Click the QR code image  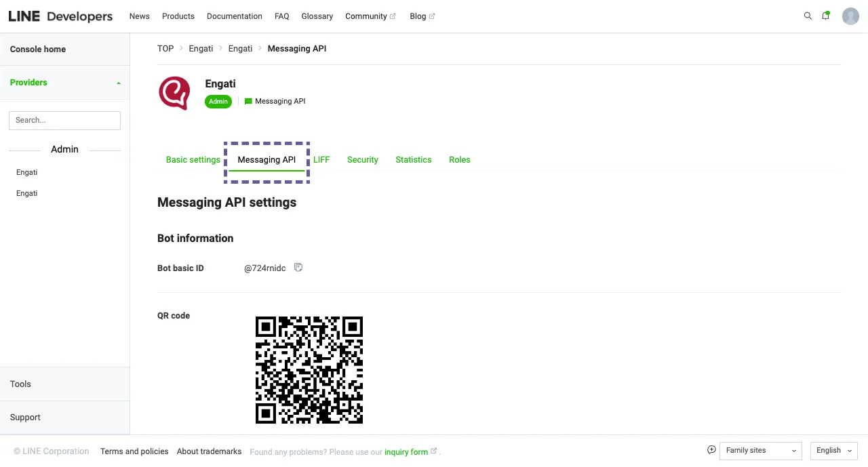[309, 370]
